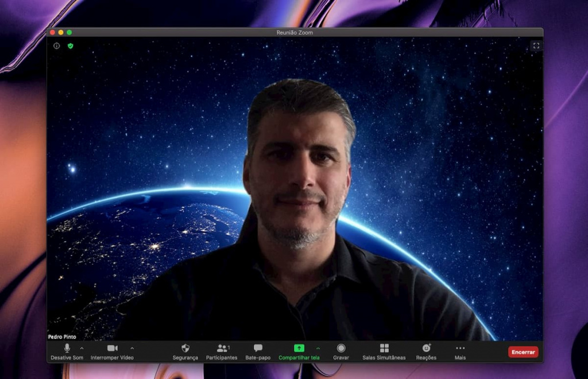Open the Reações emoji picker
The width and height of the screenshot is (588, 379).
pyautogui.click(x=426, y=352)
